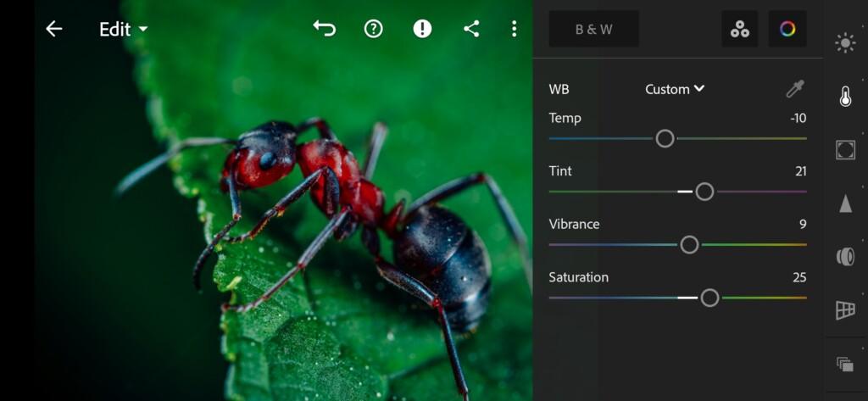Undo the last edit
Image resolution: width=868 pixels, height=401 pixels.
[325, 29]
